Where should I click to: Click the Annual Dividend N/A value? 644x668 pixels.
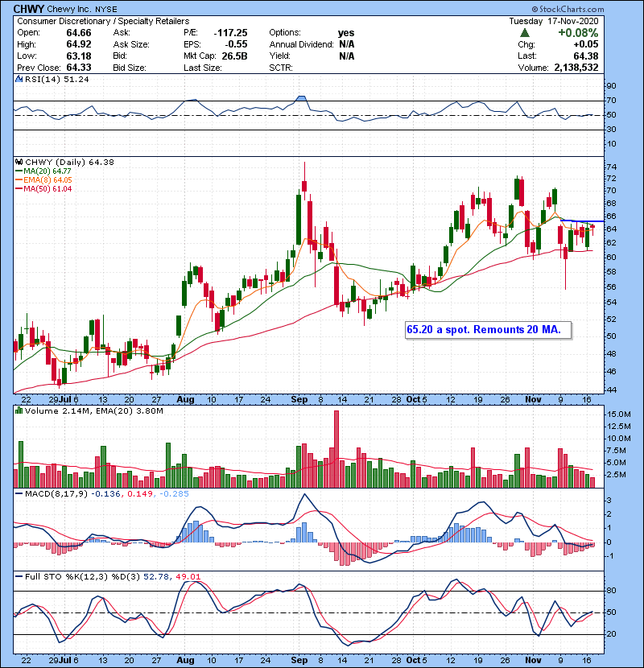pyautogui.click(x=346, y=44)
